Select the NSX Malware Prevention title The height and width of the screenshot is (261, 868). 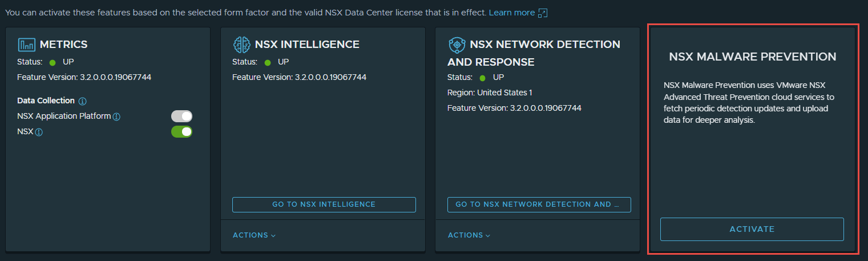point(752,57)
